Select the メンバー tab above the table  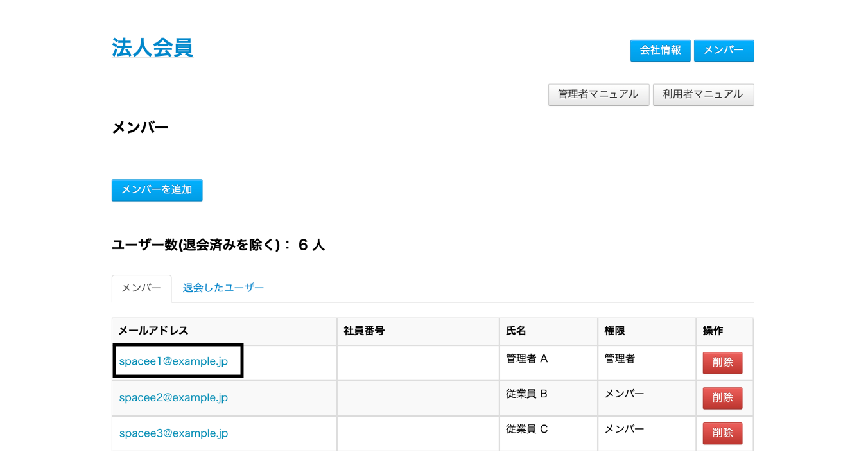pos(141,288)
